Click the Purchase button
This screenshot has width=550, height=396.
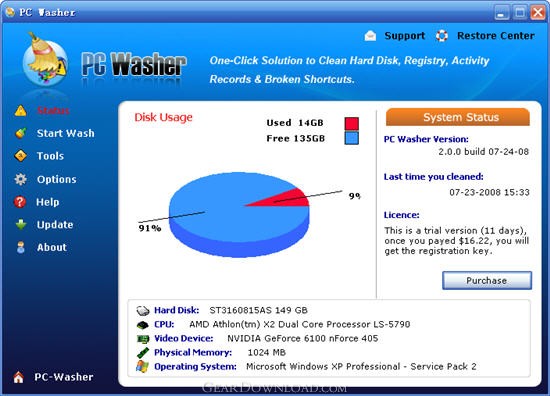tap(487, 281)
